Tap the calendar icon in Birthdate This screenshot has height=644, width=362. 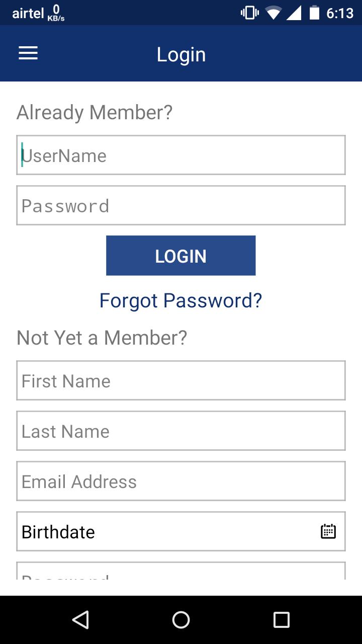pyautogui.click(x=328, y=531)
